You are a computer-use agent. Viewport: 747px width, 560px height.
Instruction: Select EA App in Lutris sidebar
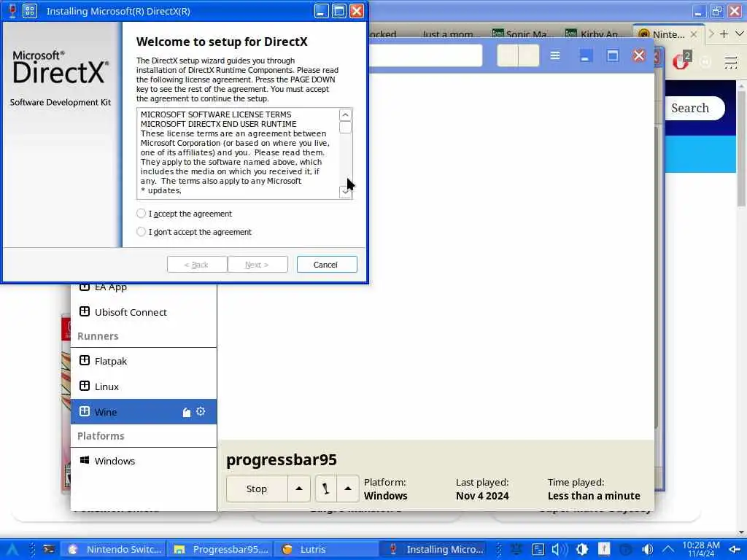pyautogui.click(x=143, y=287)
